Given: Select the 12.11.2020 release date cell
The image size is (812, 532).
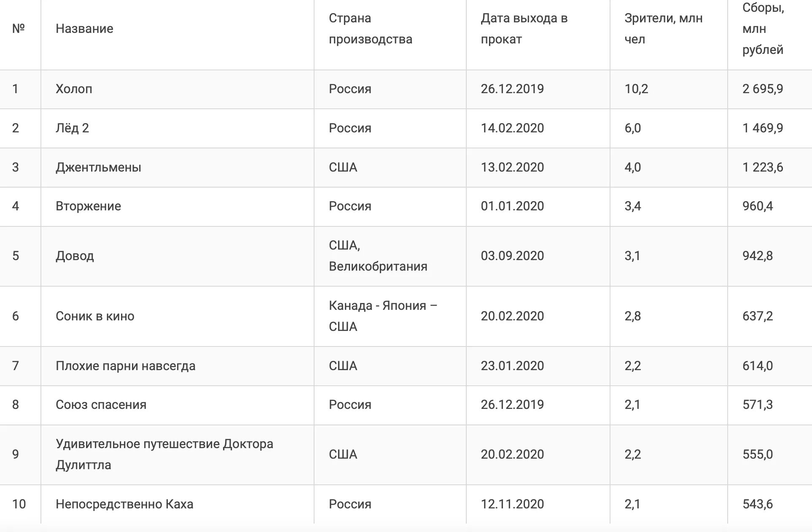Looking at the screenshot, I should [x=512, y=504].
